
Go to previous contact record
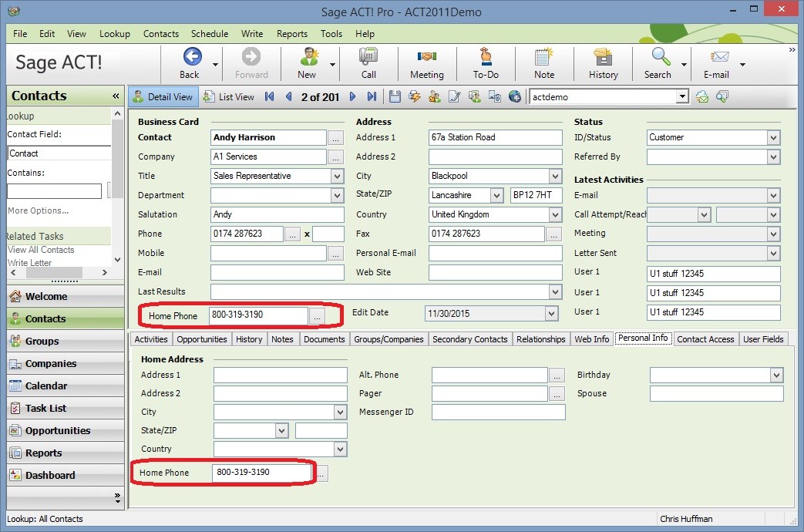288,96
